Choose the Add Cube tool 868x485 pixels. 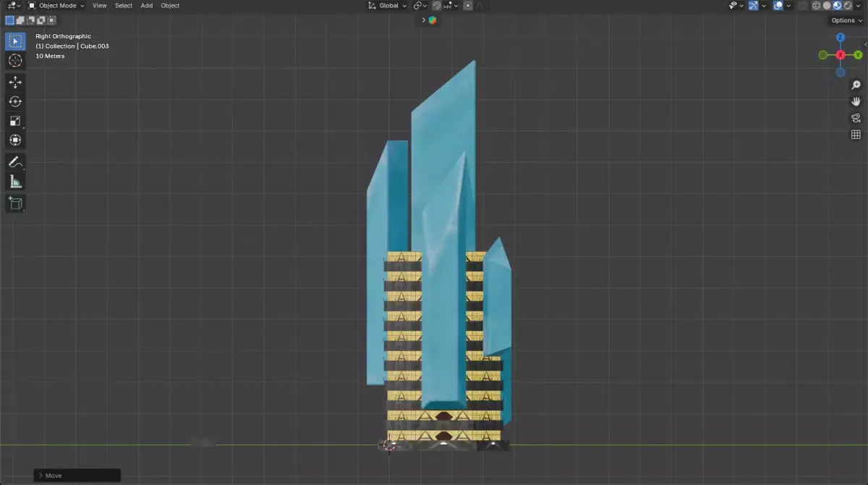point(15,203)
